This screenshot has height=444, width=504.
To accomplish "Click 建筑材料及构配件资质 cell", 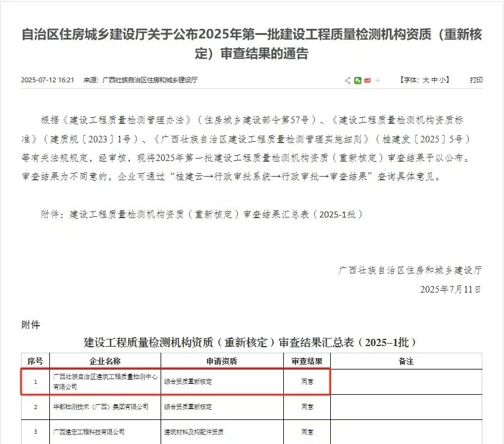I will click(194, 432).
